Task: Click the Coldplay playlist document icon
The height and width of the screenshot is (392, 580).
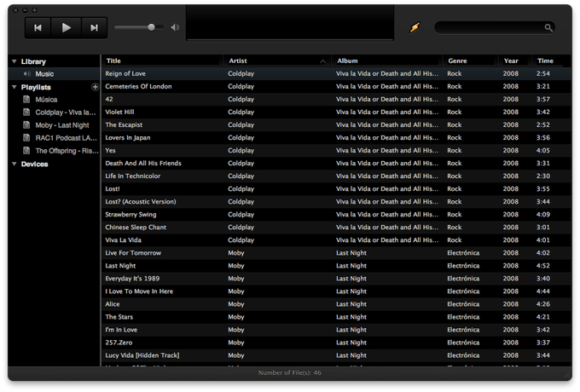Action: [26, 112]
